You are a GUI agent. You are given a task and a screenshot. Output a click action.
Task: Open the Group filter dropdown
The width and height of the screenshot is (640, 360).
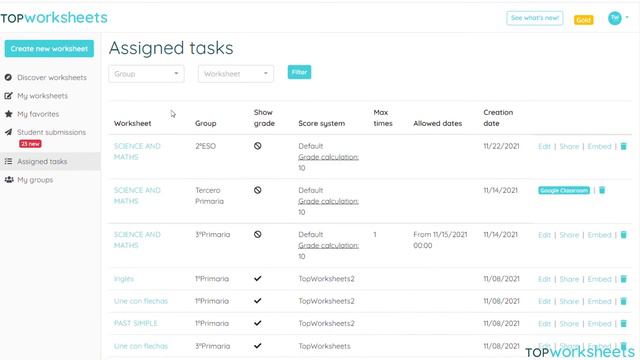(147, 74)
